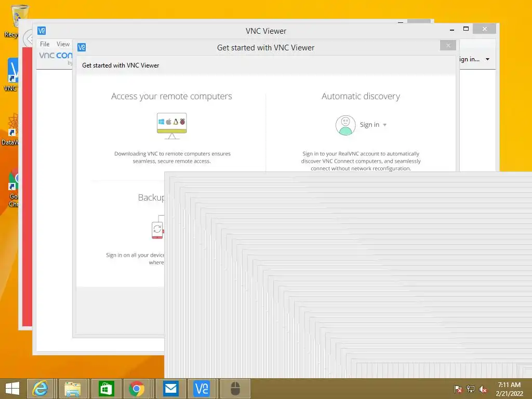Launch Google Chrome from the taskbar
The height and width of the screenshot is (399, 532).
click(x=137, y=389)
